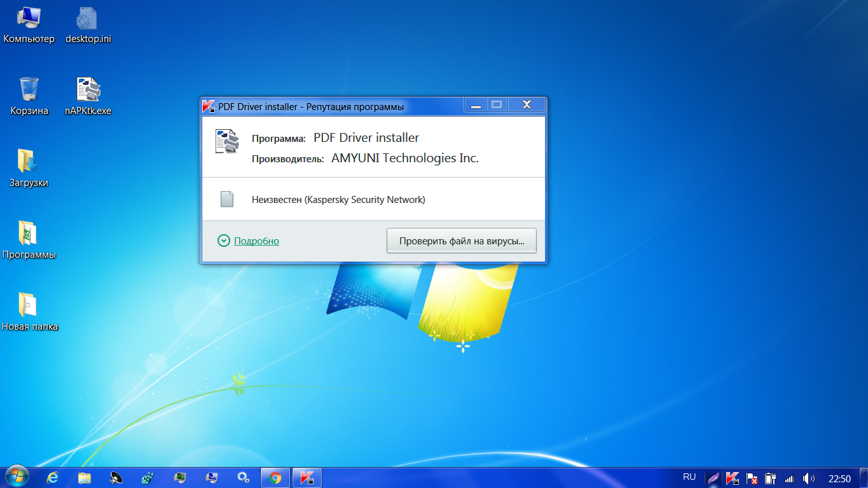The height and width of the screenshot is (488, 868).
Task: Click the Kaspersky icon in the system tray
Action: pyautogui.click(x=732, y=478)
